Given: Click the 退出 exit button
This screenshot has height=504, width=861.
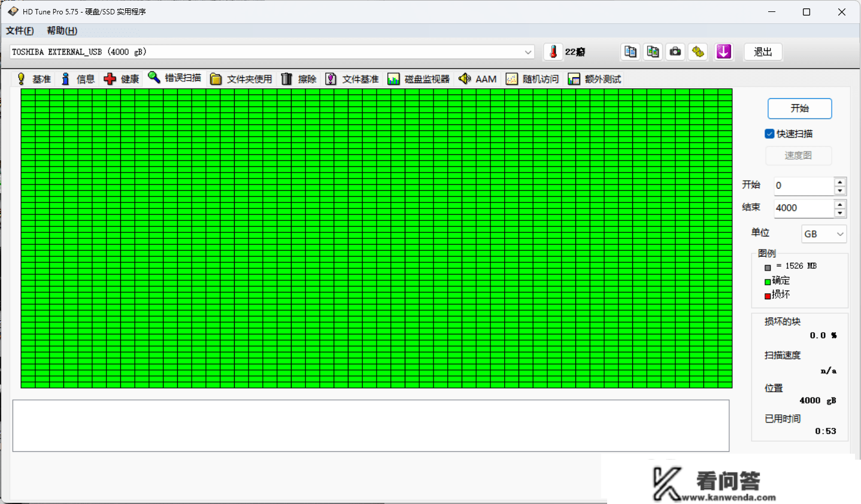Looking at the screenshot, I should pyautogui.click(x=763, y=52).
